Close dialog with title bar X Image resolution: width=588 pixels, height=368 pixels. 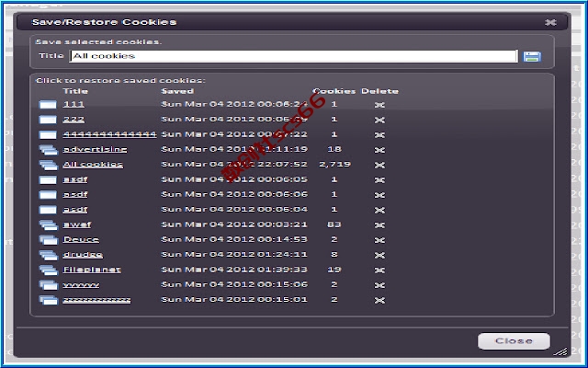550,22
